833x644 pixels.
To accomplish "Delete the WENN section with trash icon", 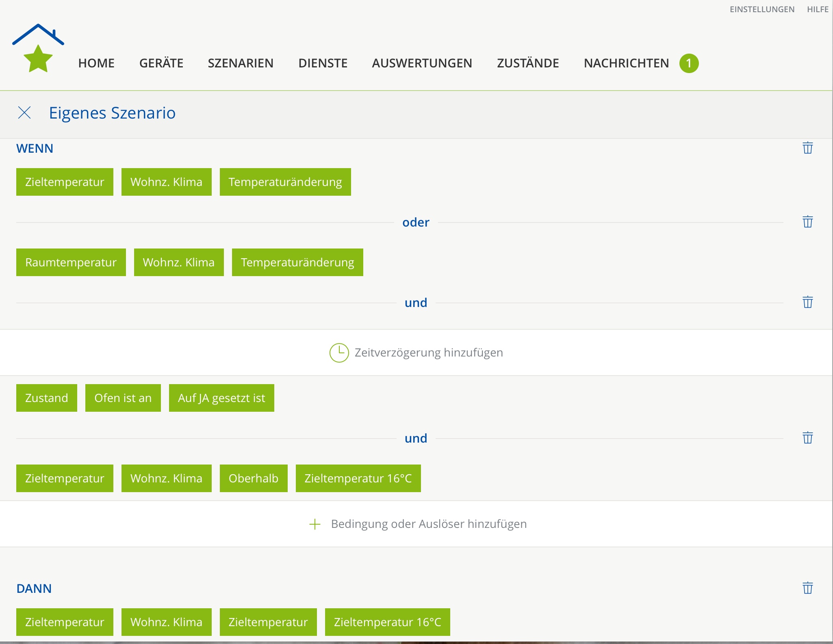I will click(x=807, y=148).
